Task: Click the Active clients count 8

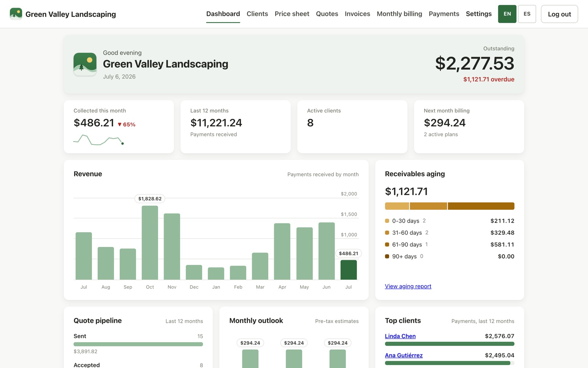Action: 310,123
